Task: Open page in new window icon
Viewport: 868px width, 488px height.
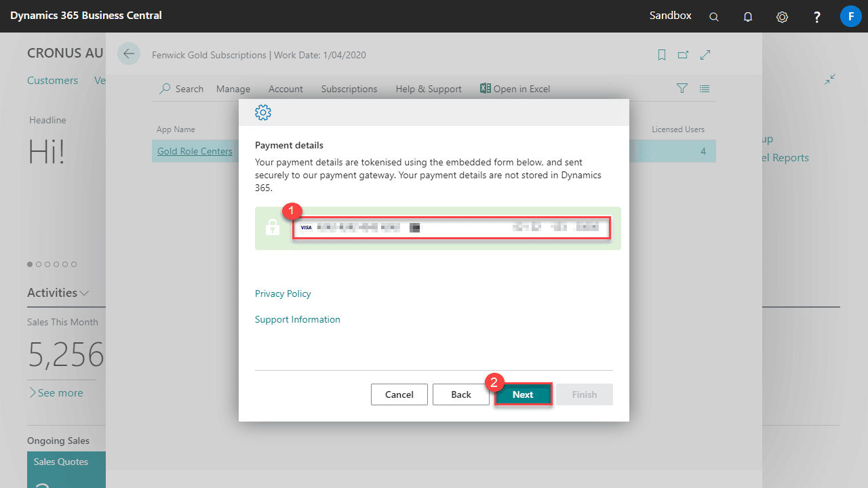Action: point(684,55)
